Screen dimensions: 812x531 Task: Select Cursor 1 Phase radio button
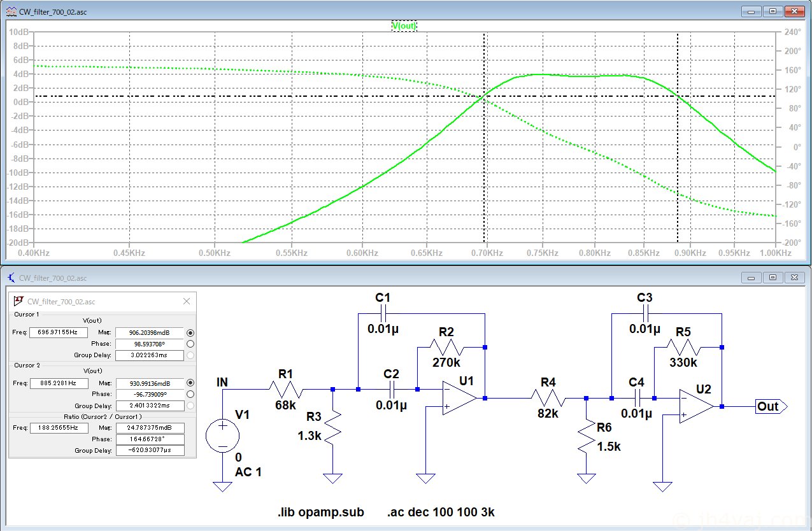[x=190, y=344]
